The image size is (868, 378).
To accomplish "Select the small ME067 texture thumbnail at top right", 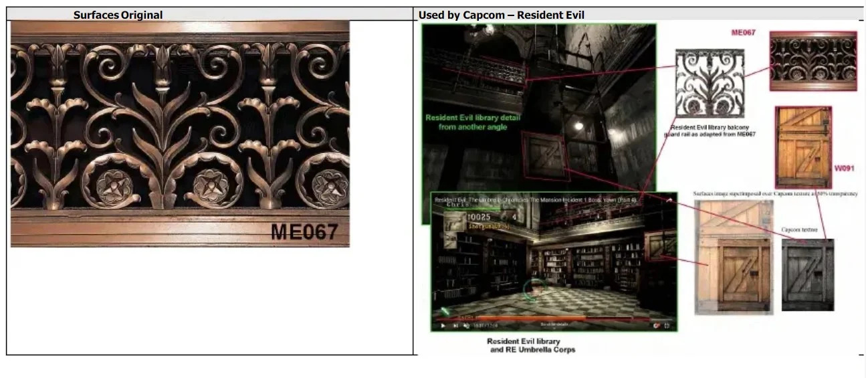I will (813, 61).
